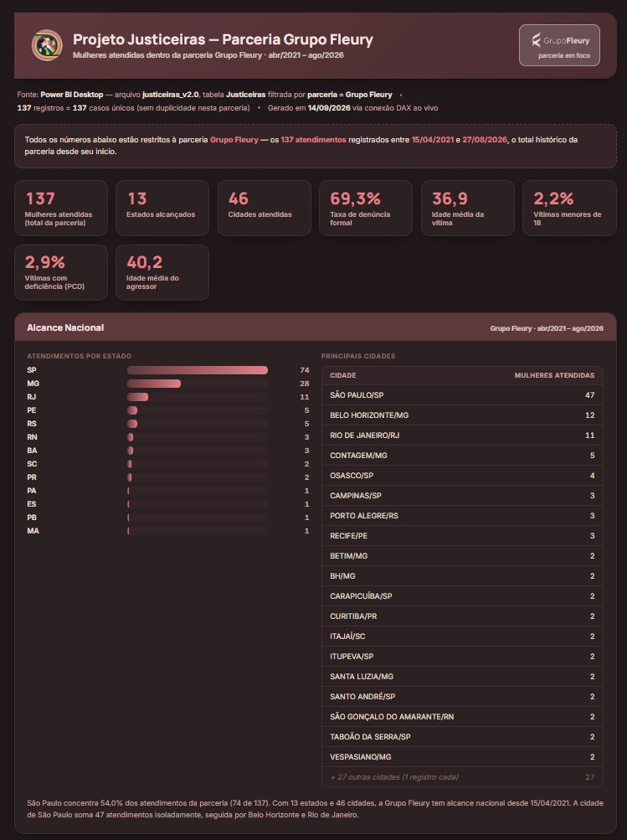
Task: Click the PR state label
Action: pos(32,477)
